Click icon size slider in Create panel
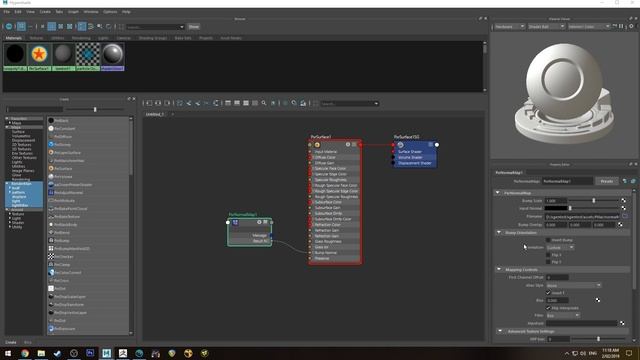 tap(95, 109)
